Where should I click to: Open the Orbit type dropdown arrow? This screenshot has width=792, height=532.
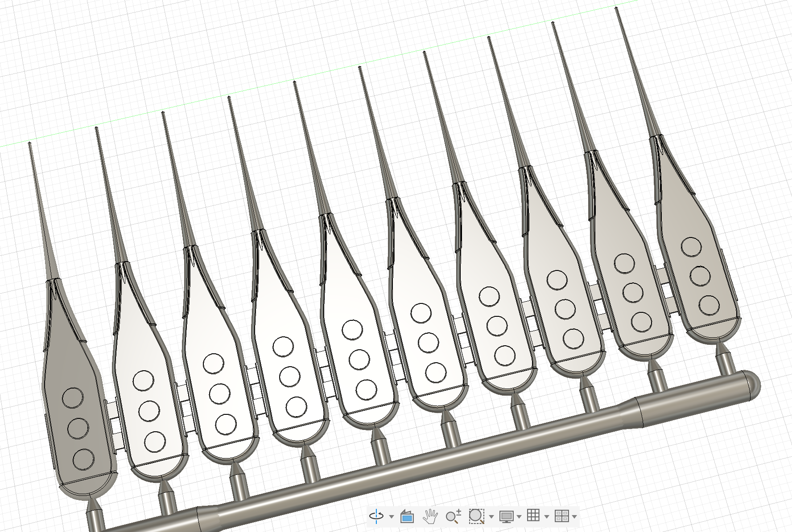[392, 517]
